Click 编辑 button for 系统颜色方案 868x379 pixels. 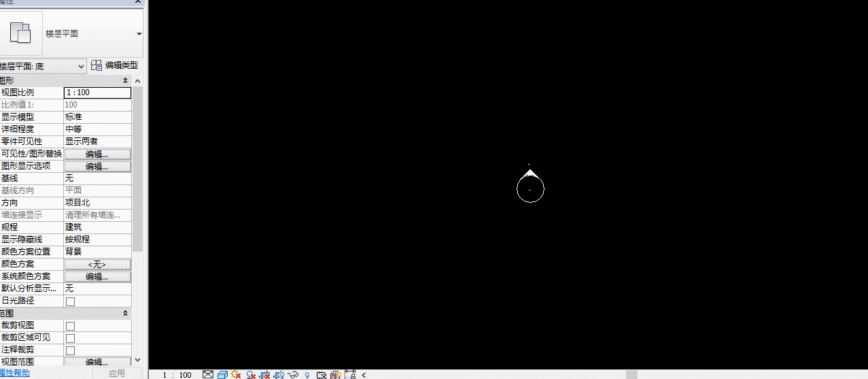click(x=97, y=276)
